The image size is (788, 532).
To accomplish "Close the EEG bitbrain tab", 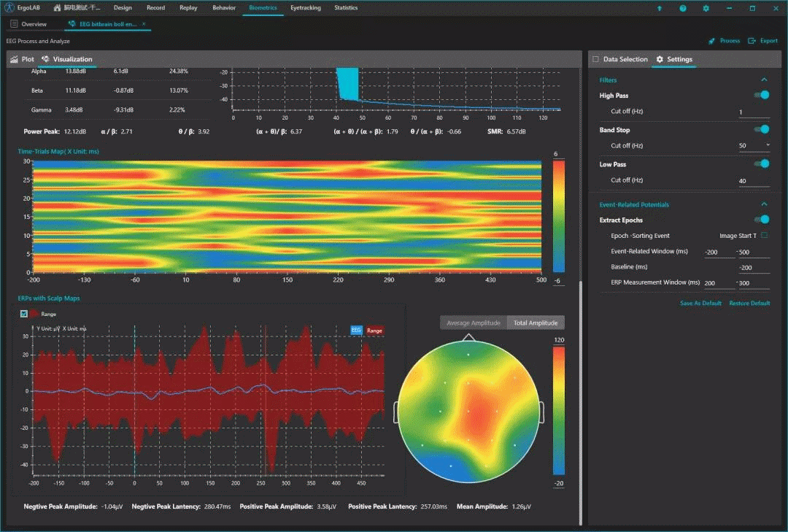I will tap(144, 24).
